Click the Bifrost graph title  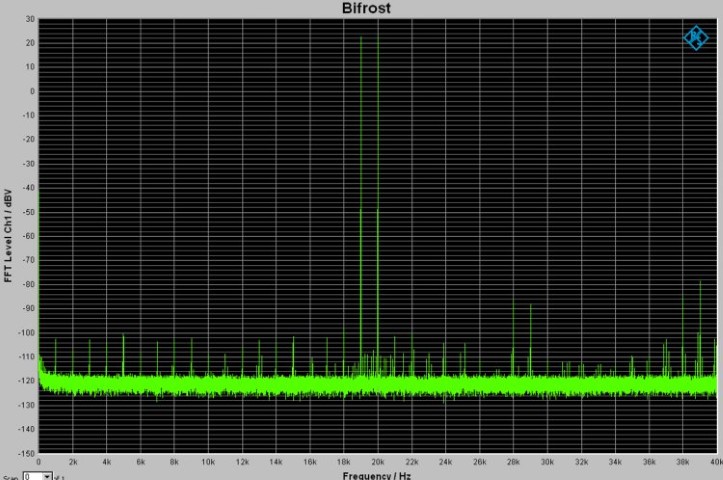point(366,8)
